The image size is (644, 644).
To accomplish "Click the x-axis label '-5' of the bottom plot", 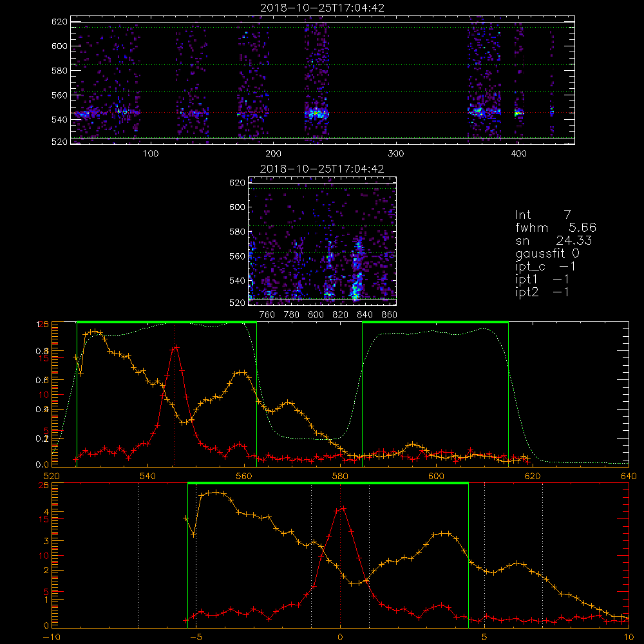I will pos(196,637).
